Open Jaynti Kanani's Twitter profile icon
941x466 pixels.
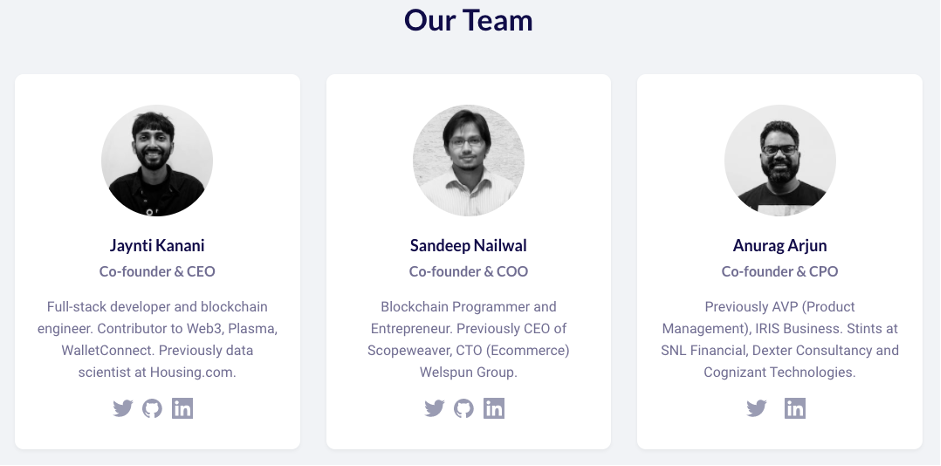tap(123, 408)
